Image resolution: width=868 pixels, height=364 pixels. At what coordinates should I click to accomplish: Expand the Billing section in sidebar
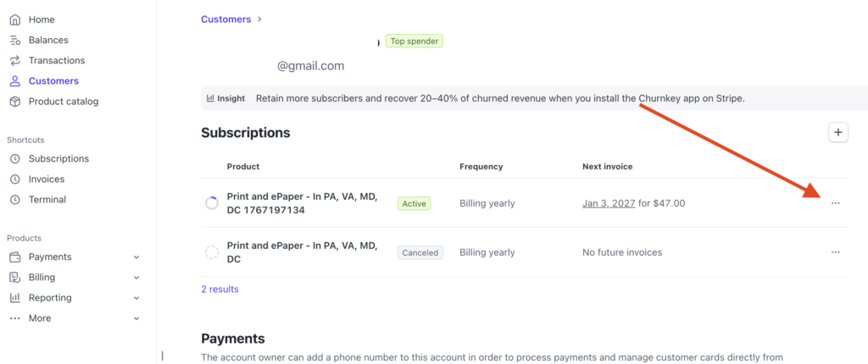coord(136,277)
